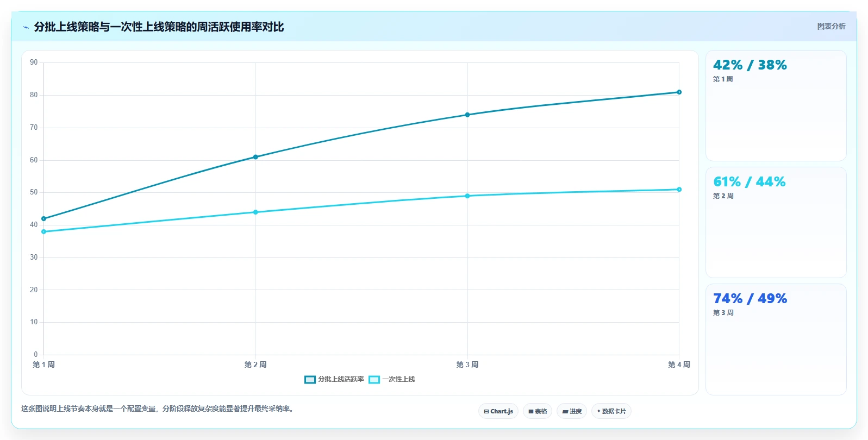
Task: Select the 进度 pill button
Action: click(x=572, y=411)
